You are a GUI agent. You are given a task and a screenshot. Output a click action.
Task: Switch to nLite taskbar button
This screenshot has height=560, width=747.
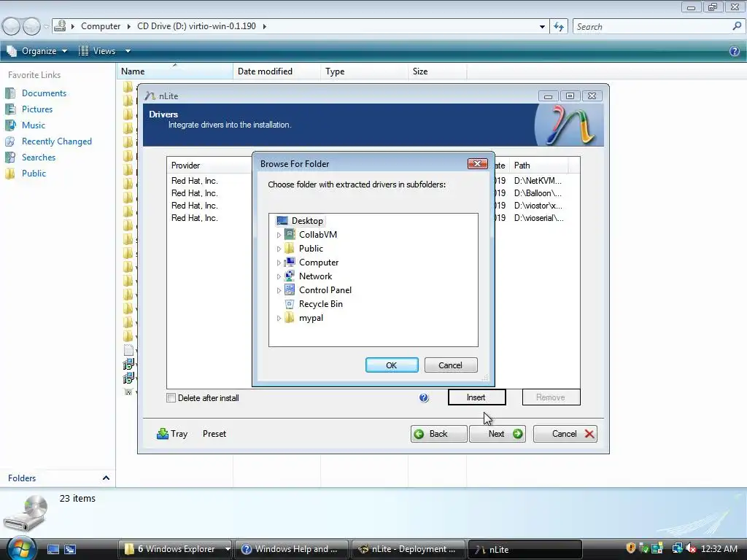(x=525, y=549)
